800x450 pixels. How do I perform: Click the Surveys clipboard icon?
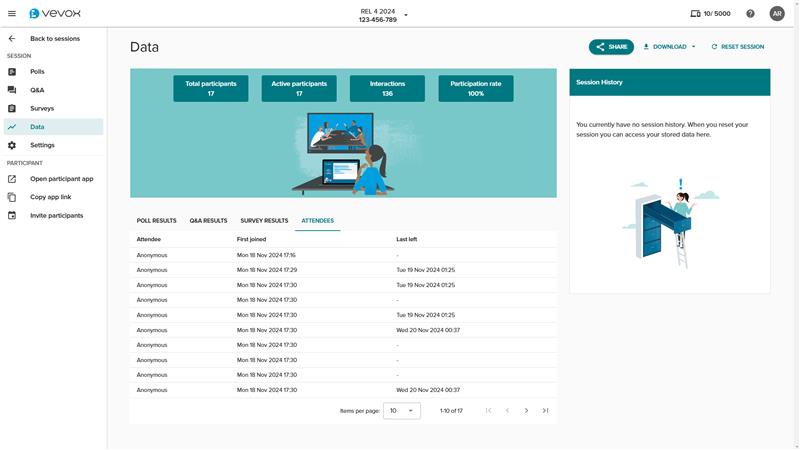[x=12, y=109]
